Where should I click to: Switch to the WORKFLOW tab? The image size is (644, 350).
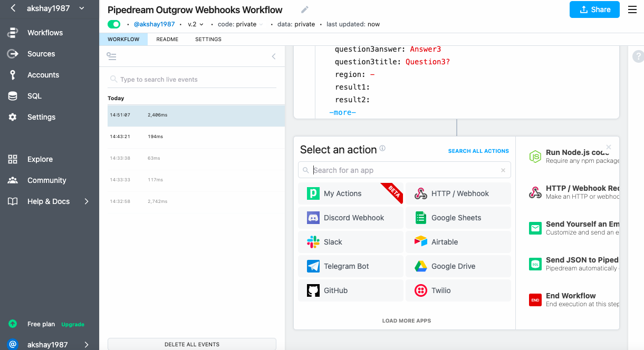123,40
